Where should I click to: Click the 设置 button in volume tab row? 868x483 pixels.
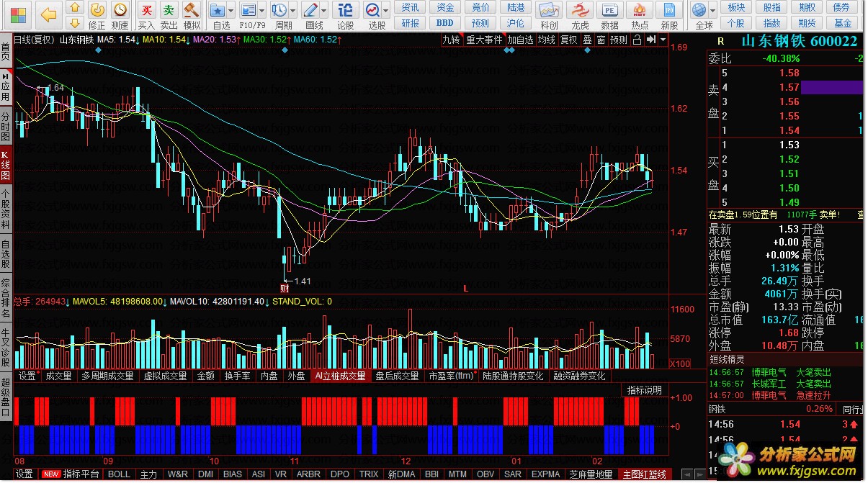[27, 376]
